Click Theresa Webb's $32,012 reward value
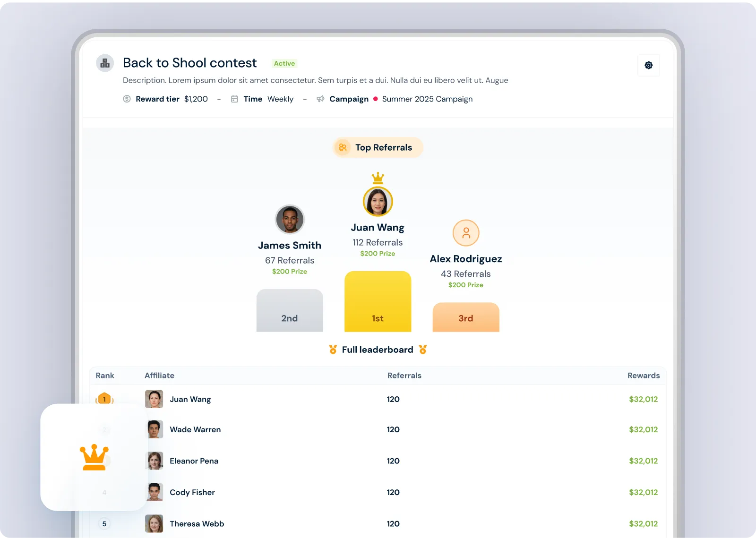Viewport: 756px width, 538px height. click(644, 524)
